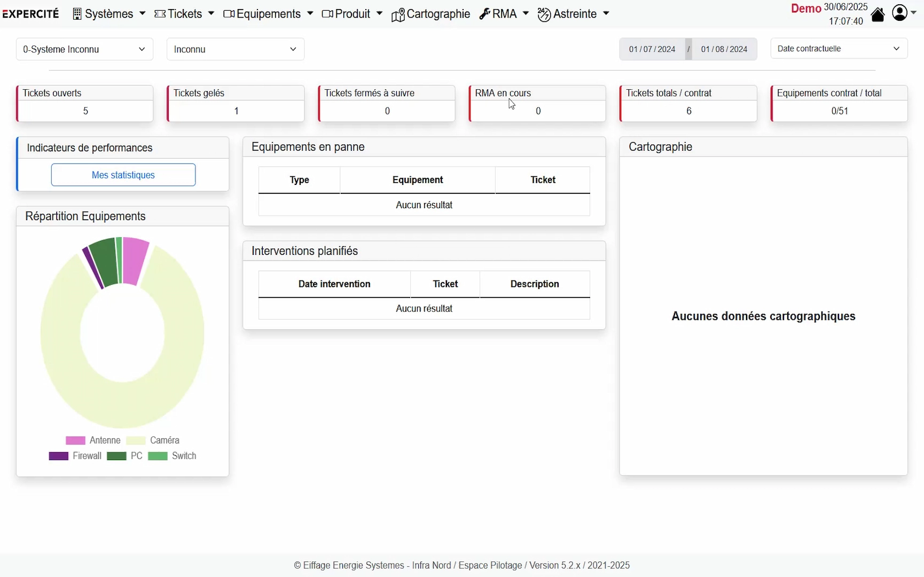
Task: Select the Astreinte 24/7 icon
Action: (x=545, y=14)
